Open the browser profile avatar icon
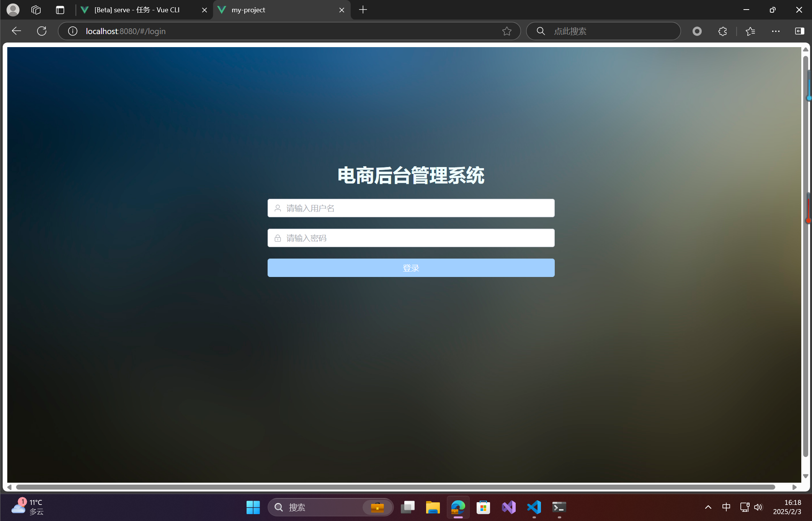 [x=13, y=10]
